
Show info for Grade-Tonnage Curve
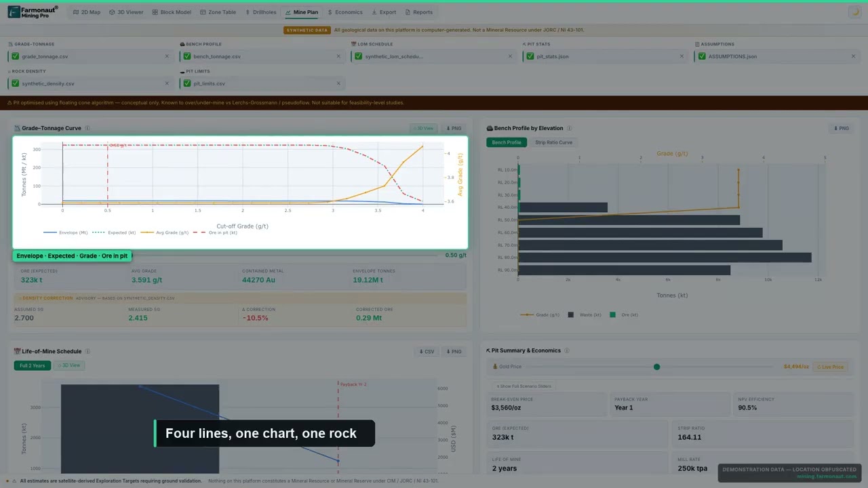87,128
